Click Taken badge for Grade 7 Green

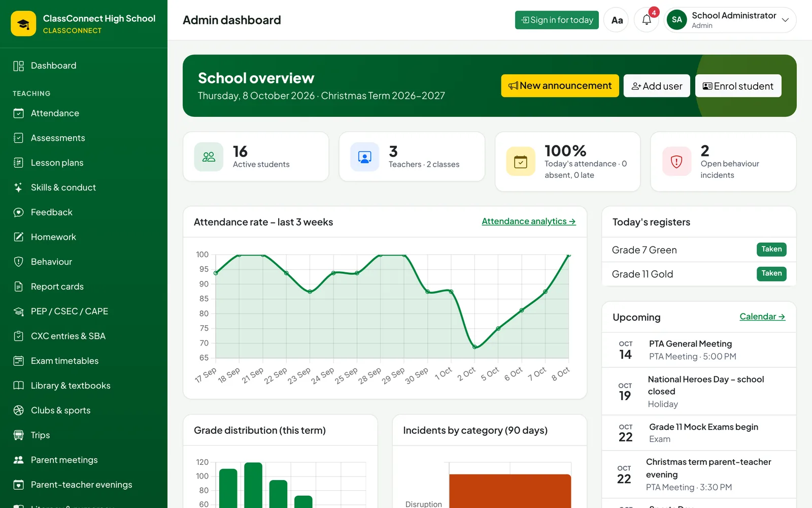coord(771,249)
